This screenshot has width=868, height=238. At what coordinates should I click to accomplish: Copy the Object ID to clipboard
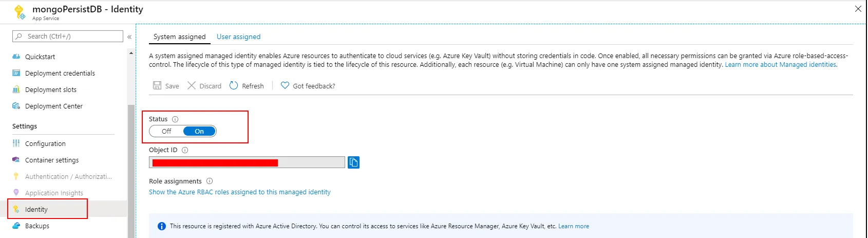353,162
